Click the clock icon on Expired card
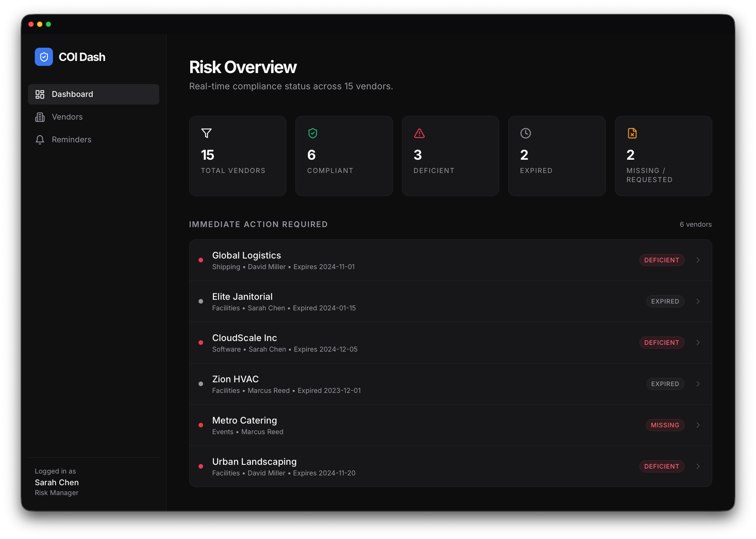This screenshot has height=539, width=756. click(526, 133)
